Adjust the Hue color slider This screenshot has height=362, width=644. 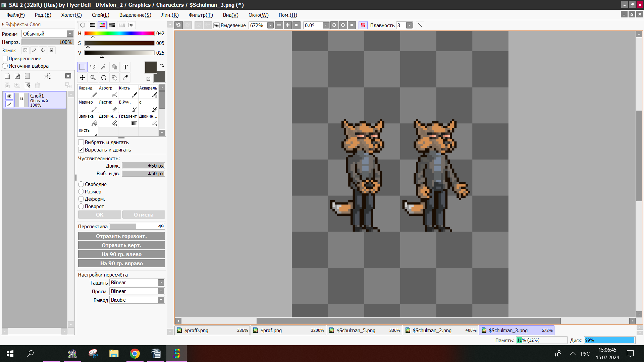(119, 34)
